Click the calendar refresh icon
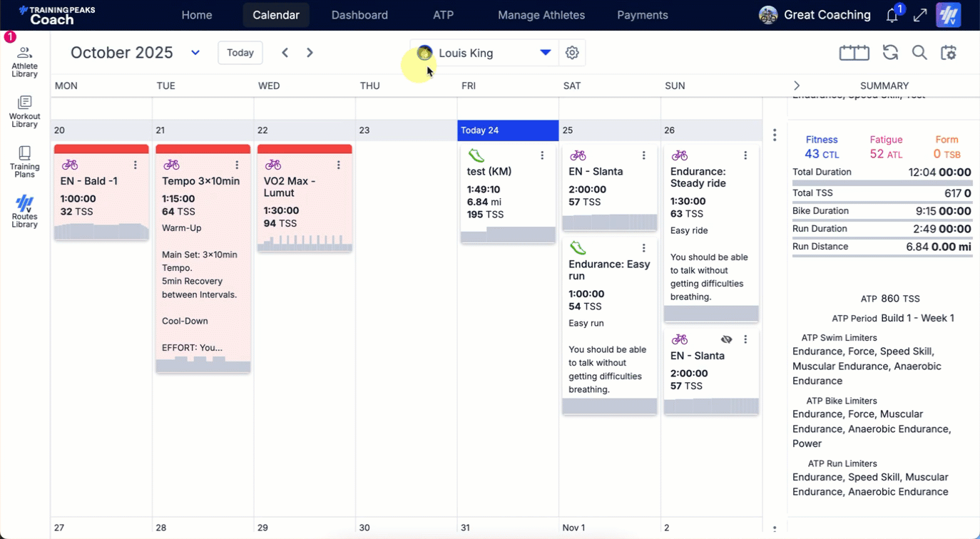Screen dimensions: 980x539 click(x=890, y=53)
